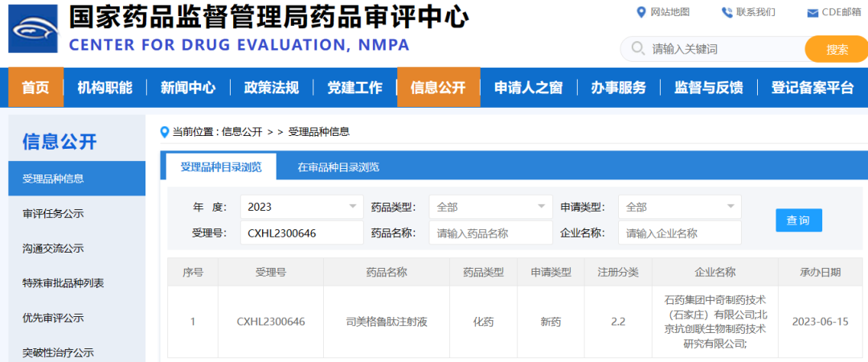Image resolution: width=868 pixels, height=362 pixels.
Task: Open the 信息公开 navigation menu
Action: 439,88
